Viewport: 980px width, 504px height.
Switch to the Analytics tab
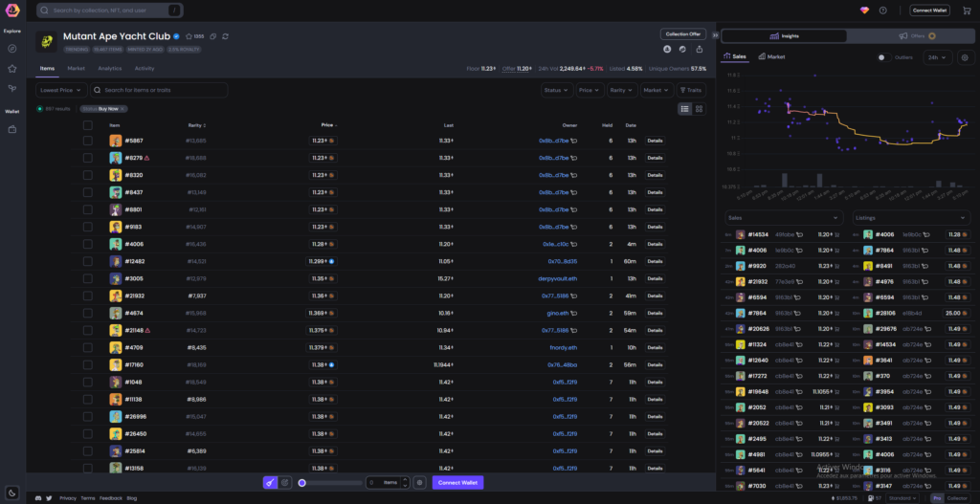pos(110,68)
